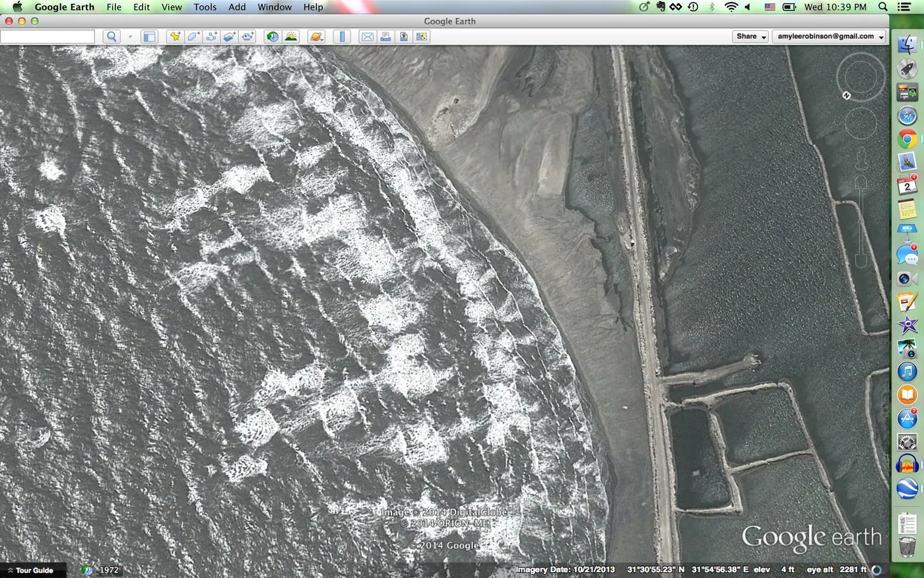Click the move joystick circle

[x=861, y=123]
